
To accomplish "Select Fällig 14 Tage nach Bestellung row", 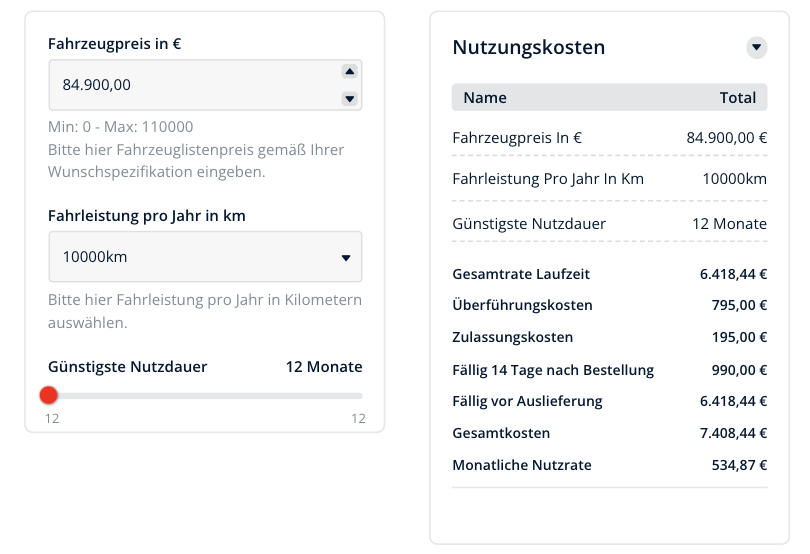I will click(553, 370).
